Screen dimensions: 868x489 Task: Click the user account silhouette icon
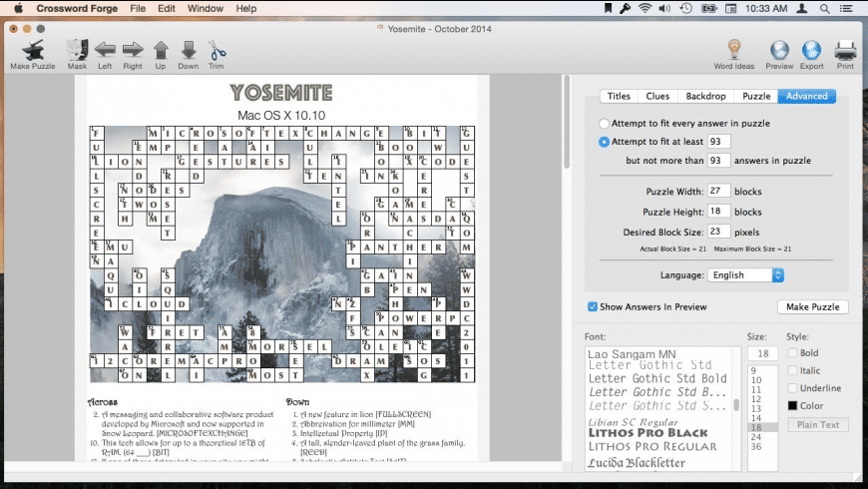click(801, 8)
